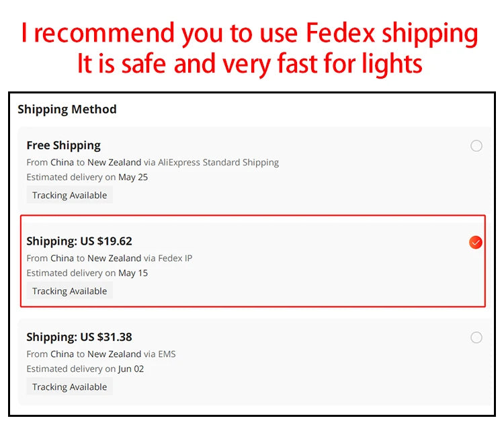
Task: Choose the EMS shipping radio button
Action: [476, 337]
